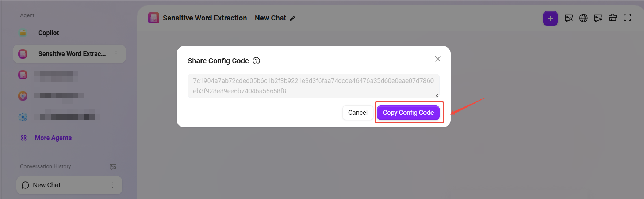Click the chat history search icon in header
644x199 pixels.
569,18
